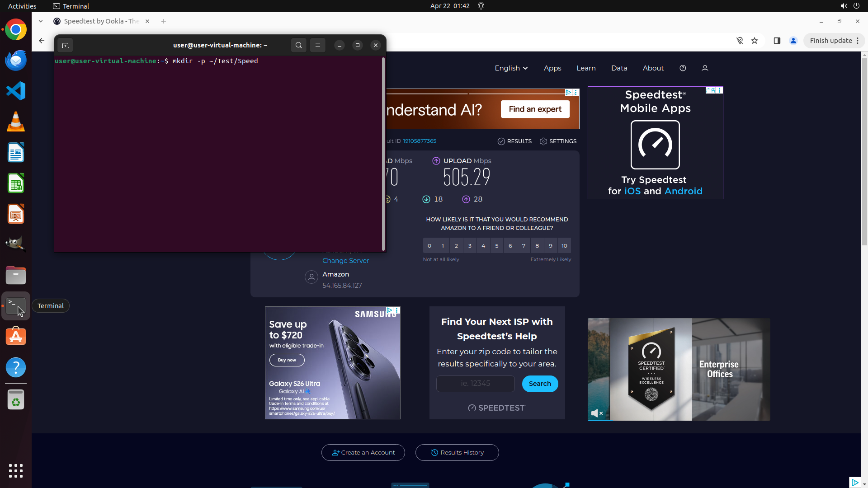868x488 pixels.
Task: Open Speedtest user account icon
Action: coord(705,68)
